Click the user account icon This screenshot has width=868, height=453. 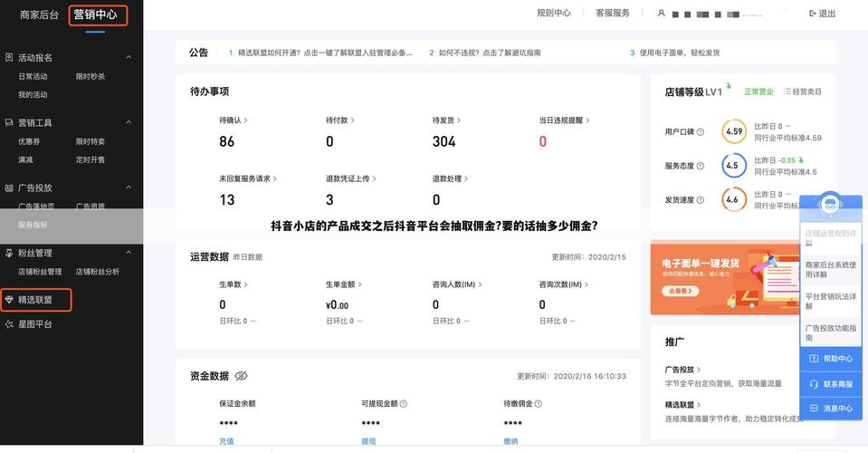[661, 14]
